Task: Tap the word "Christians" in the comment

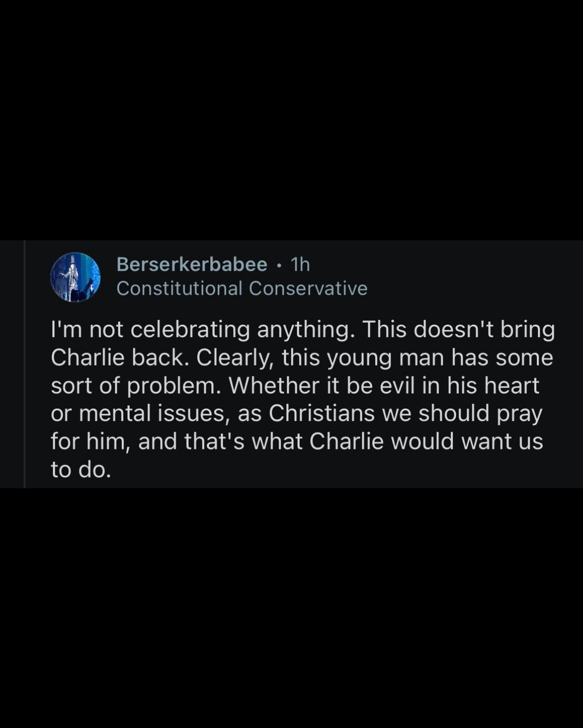Action: point(322,413)
